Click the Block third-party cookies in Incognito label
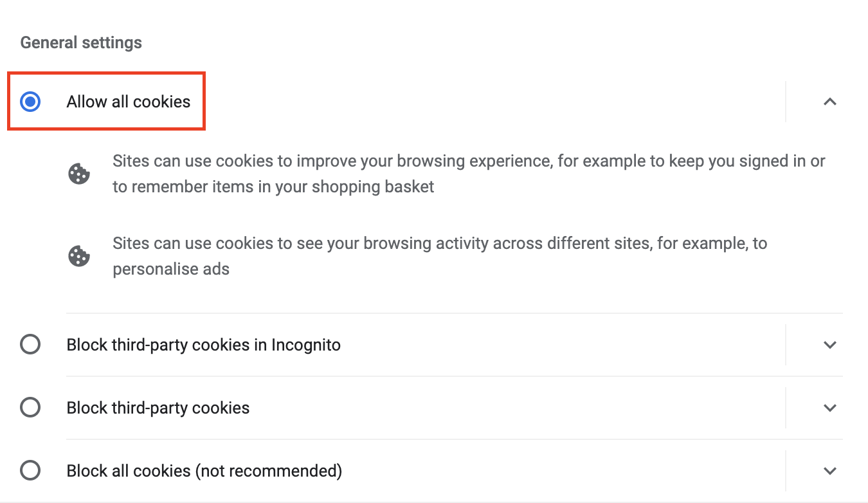Screen dimensions: 868x503 204,345
